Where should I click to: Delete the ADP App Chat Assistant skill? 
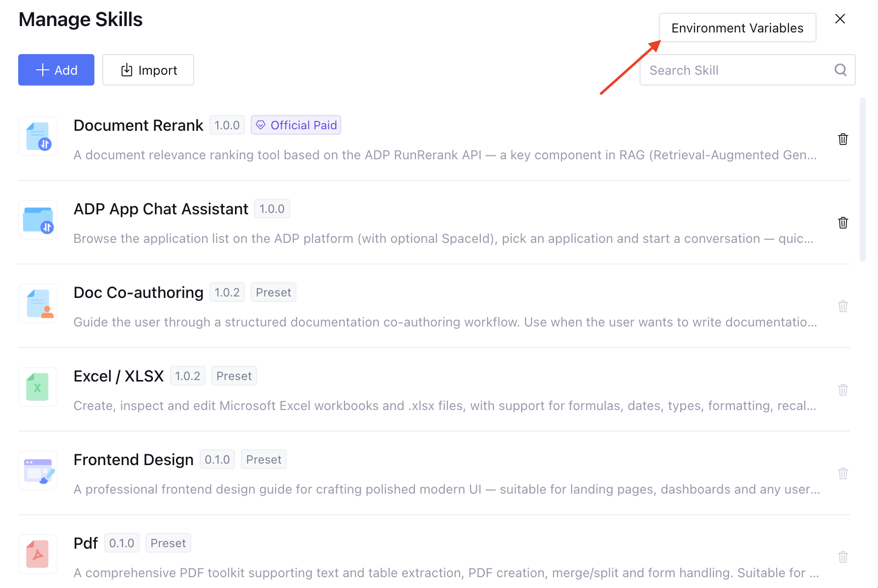(x=843, y=223)
